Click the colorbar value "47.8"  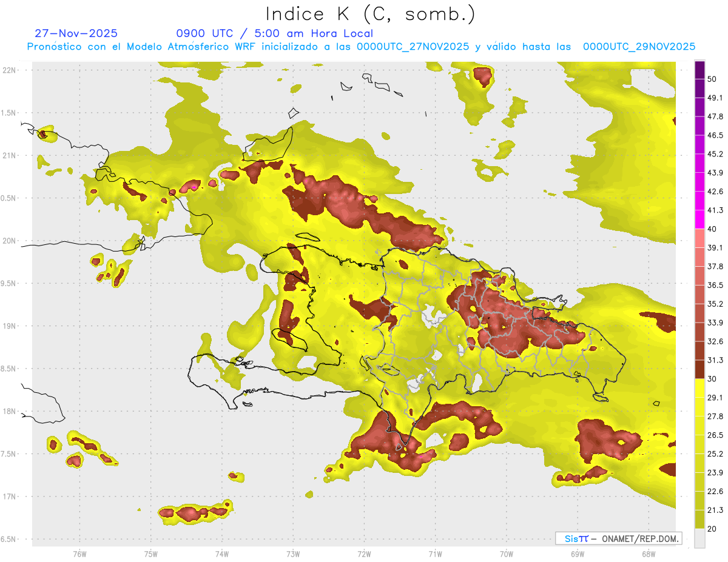[715, 116]
